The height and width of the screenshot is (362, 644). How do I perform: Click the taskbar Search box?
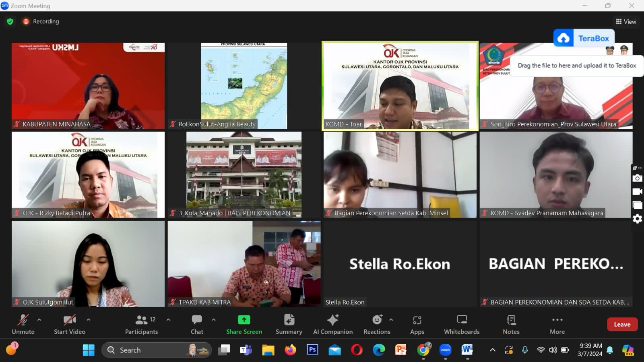click(157, 350)
